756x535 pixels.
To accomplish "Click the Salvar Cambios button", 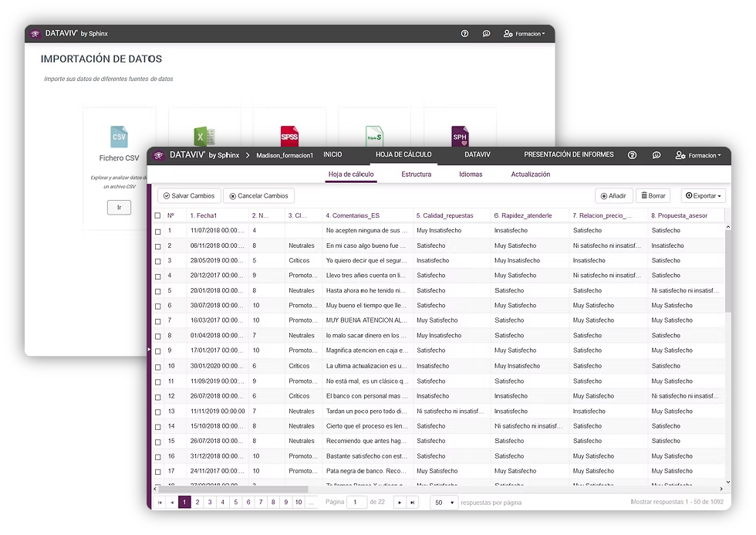I will point(189,196).
